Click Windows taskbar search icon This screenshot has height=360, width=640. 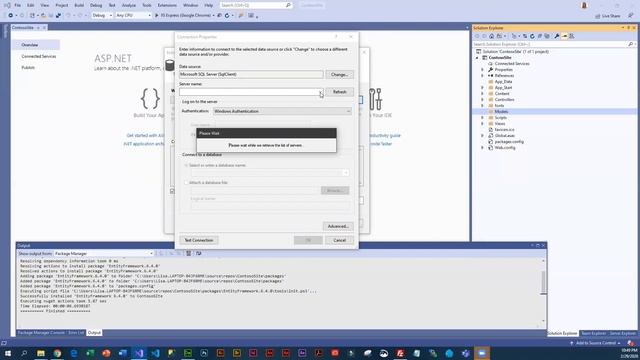tap(24, 353)
